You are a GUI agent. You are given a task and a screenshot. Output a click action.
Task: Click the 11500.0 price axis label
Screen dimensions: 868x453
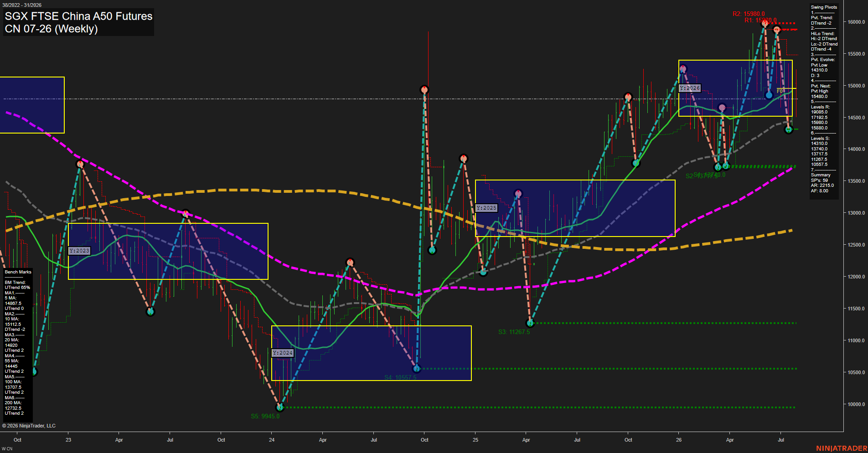[x=856, y=309]
